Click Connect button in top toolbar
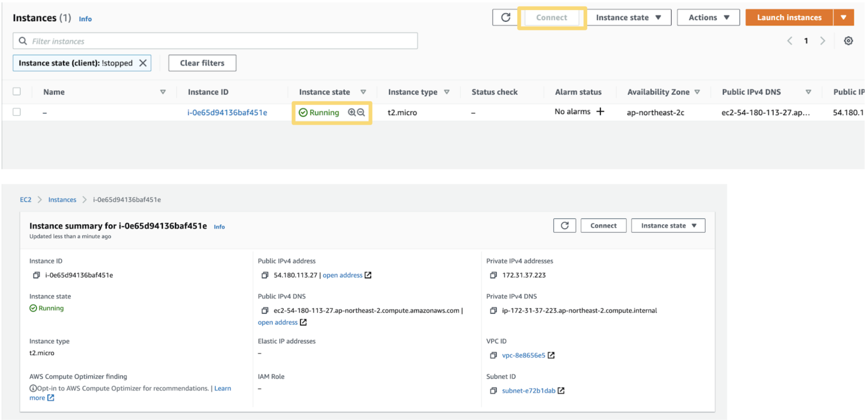The image size is (868, 420). tap(552, 17)
